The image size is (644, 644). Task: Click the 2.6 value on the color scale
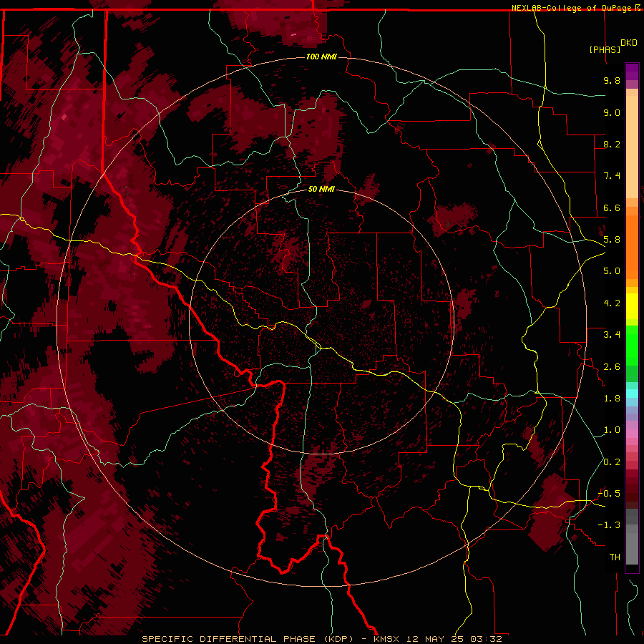pos(612,366)
